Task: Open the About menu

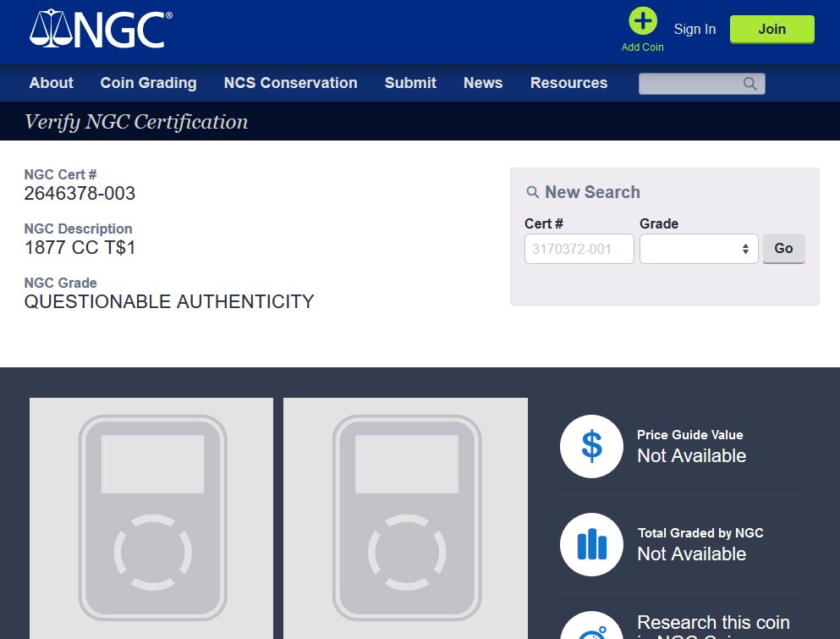Action: pyautogui.click(x=51, y=83)
